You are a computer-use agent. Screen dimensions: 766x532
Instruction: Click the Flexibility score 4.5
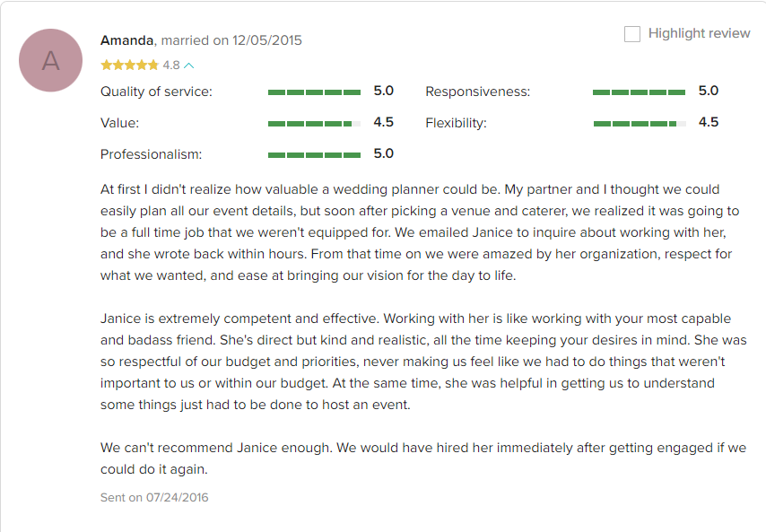coord(709,122)
